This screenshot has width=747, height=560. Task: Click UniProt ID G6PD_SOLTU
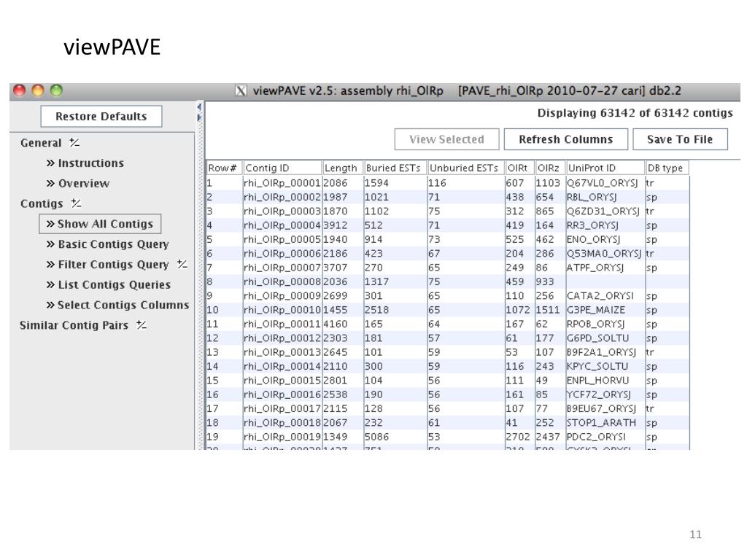coord(598,338)
